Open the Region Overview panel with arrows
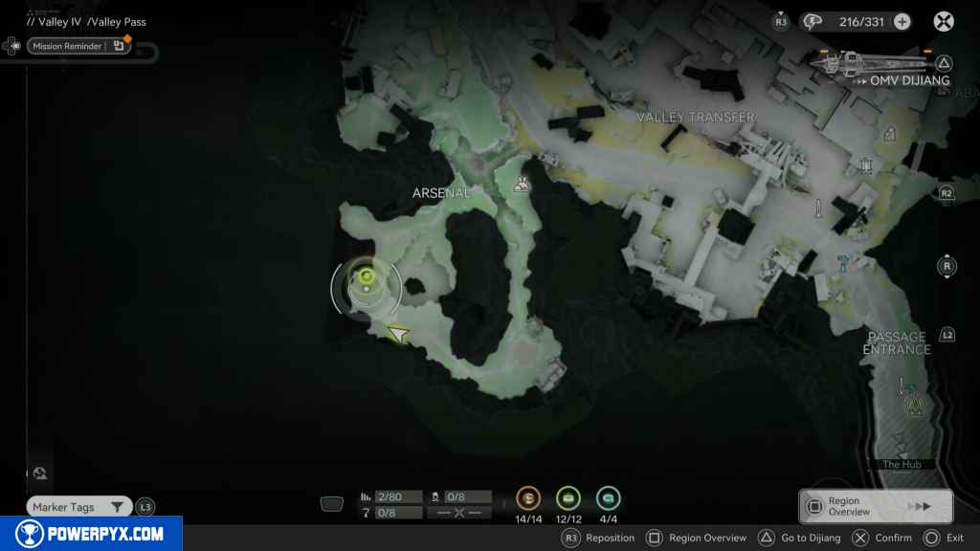 point(876,506)
